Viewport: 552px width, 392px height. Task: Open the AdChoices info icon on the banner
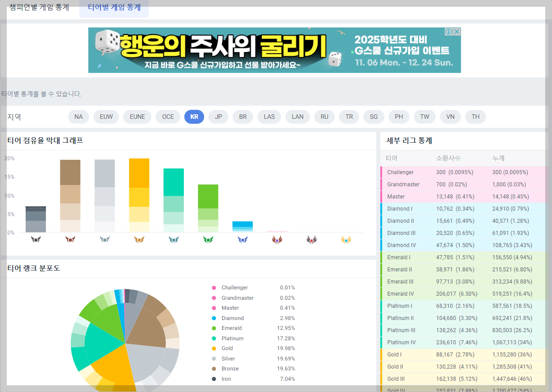(448, 32)
